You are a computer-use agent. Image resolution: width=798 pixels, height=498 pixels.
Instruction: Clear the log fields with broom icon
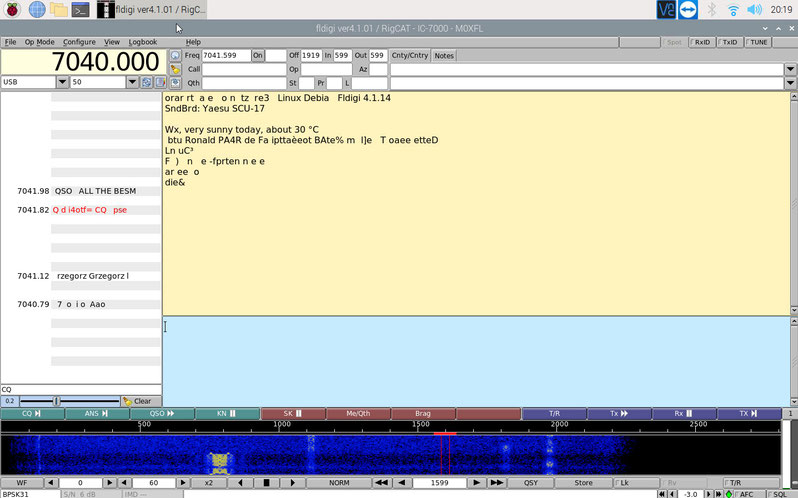(x=175, y=69)
